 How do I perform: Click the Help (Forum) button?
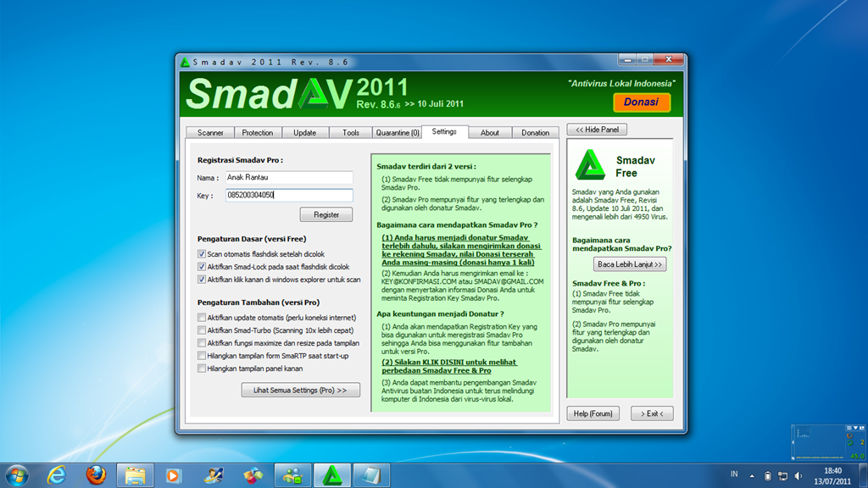coord(593,413)
